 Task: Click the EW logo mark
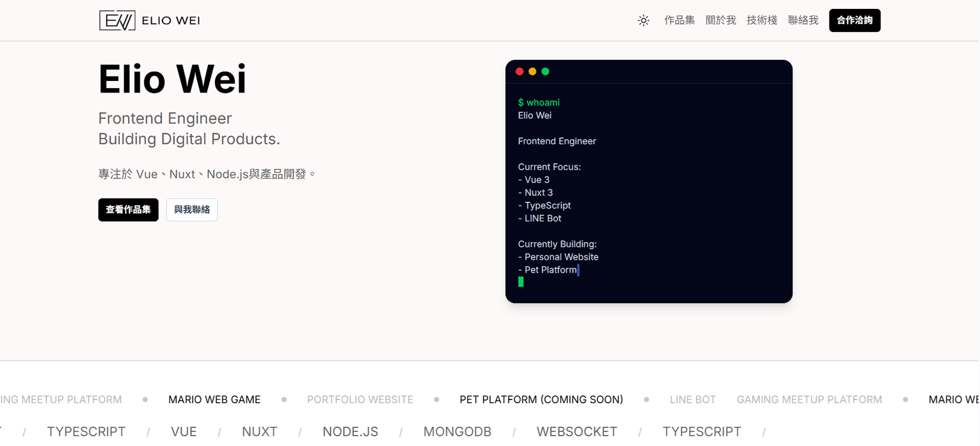[117, 20]
